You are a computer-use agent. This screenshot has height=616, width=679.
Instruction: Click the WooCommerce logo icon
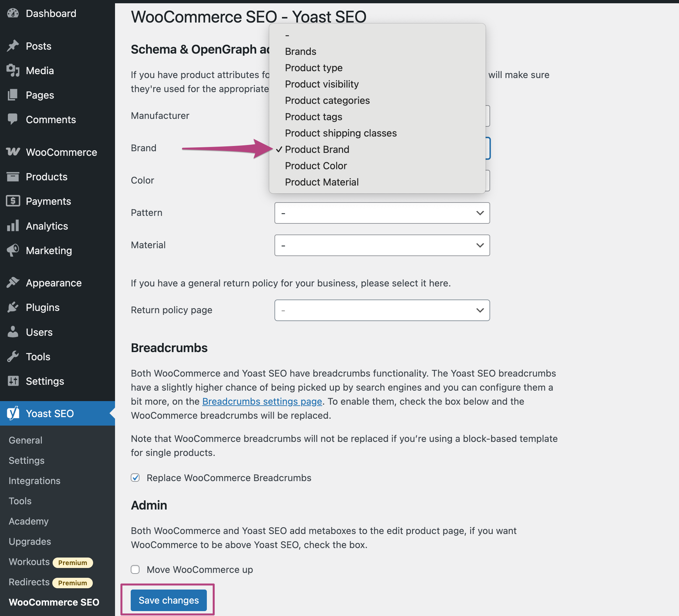[x=13, y=152]
